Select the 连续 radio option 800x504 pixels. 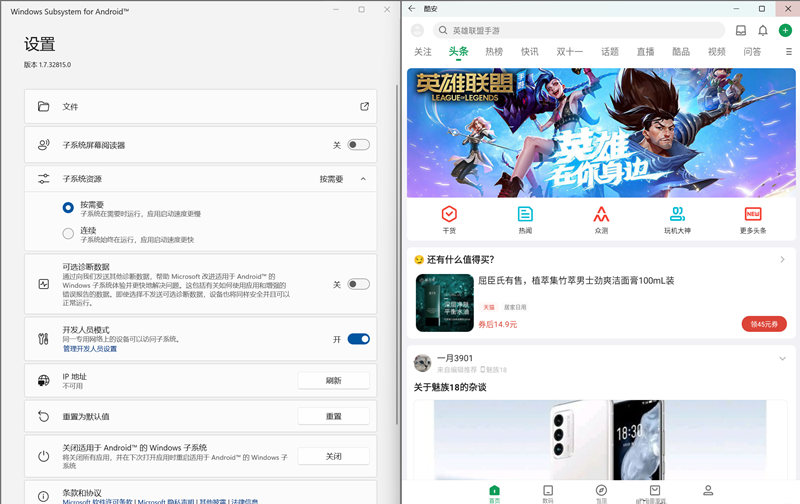68,234
